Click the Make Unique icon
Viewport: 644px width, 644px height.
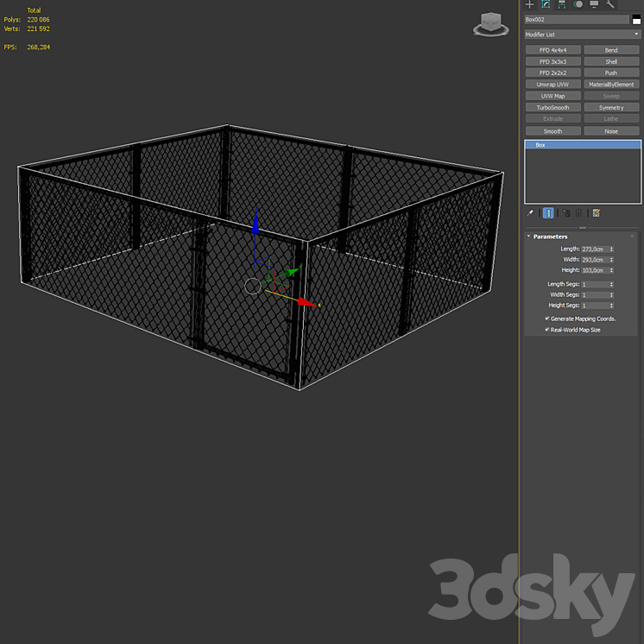pyautogui.click(x=566, y=212)
